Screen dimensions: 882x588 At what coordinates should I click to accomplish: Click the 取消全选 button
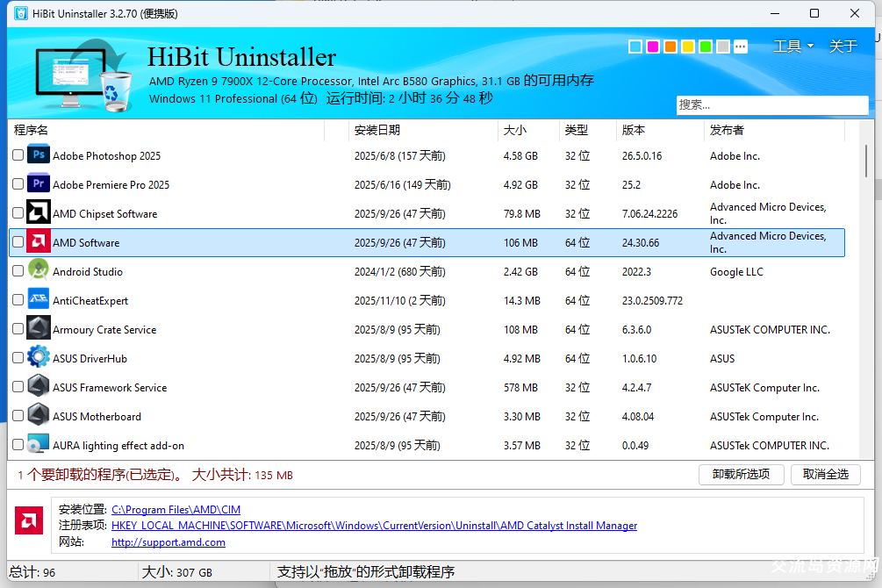click(x=826, y=474)
